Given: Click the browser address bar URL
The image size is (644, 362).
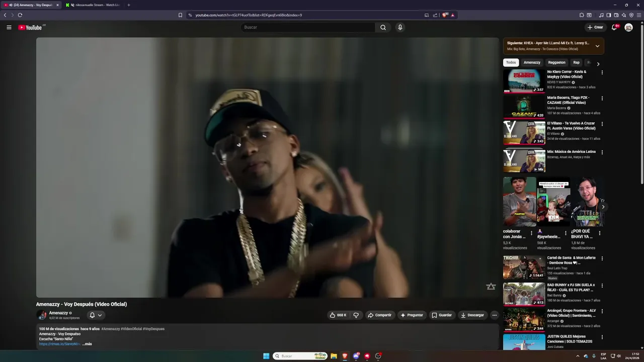Looking at the screenshot, I should pos(249,15).
